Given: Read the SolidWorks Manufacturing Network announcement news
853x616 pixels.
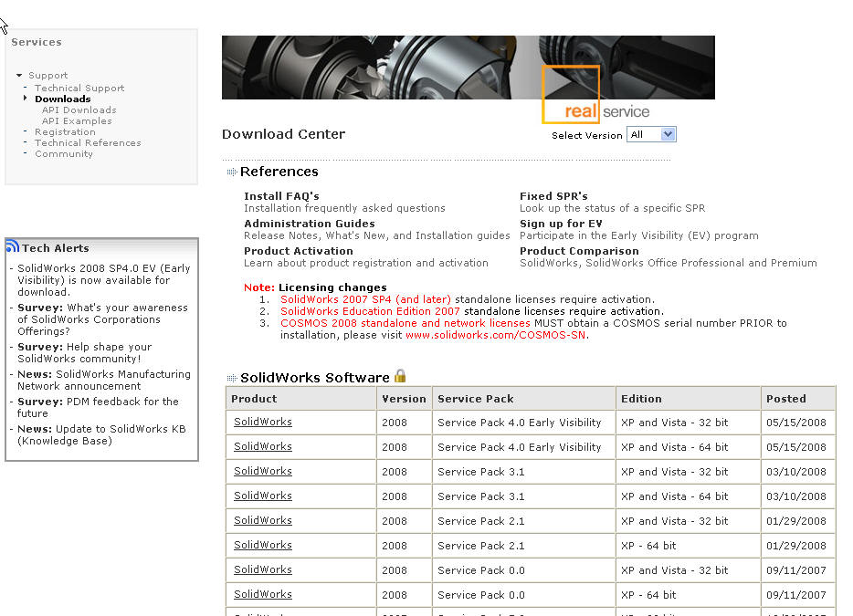Looking at the screenshot, I should (x=104, y=380).
